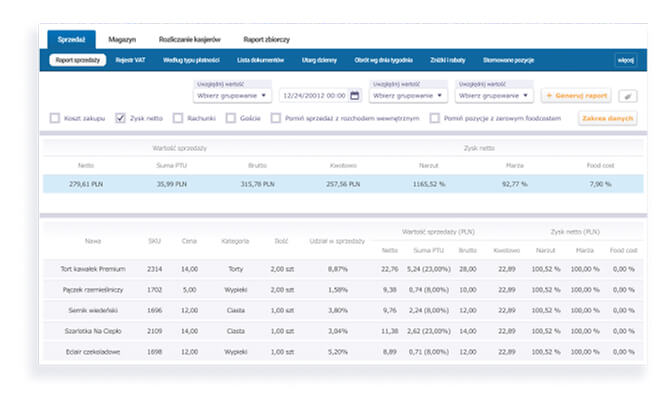Enable the Koszt zakupu checkbox
The image size is (658, 418).
click(x=55, y=118)
